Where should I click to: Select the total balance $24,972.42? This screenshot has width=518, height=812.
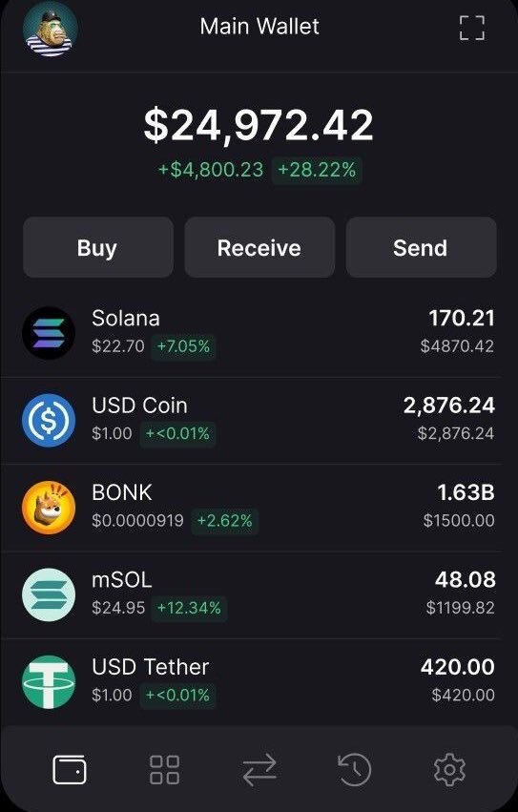pos(259,125)
